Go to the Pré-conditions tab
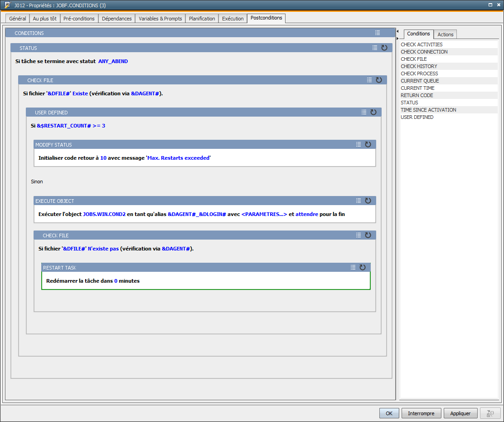Screen dimensions: 504x422 [x=79, y=19]
